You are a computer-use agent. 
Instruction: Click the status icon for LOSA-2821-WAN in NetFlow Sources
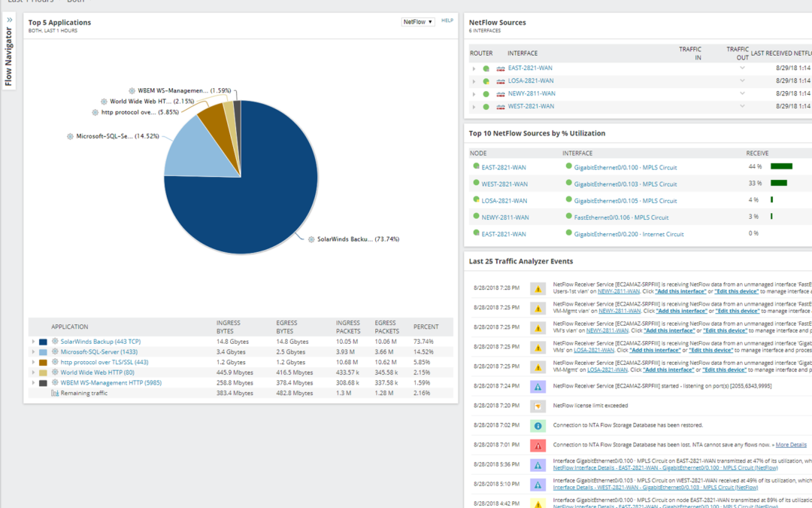coord(486,81)
